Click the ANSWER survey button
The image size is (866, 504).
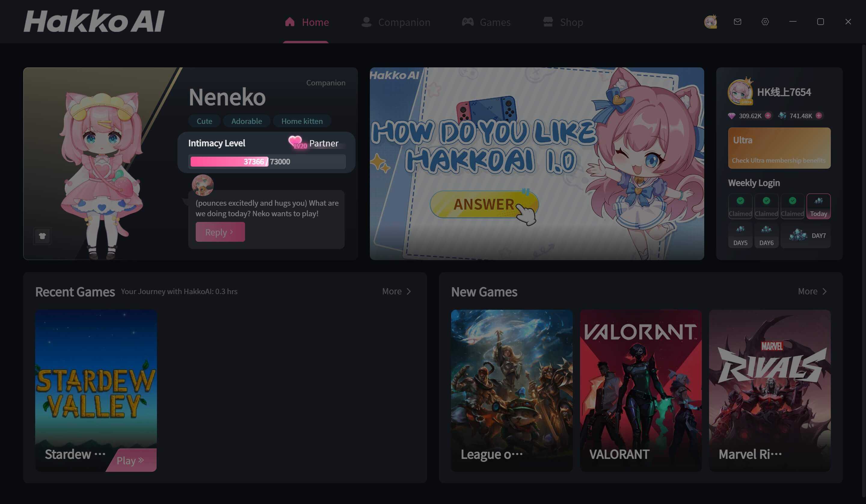[484, 204]
